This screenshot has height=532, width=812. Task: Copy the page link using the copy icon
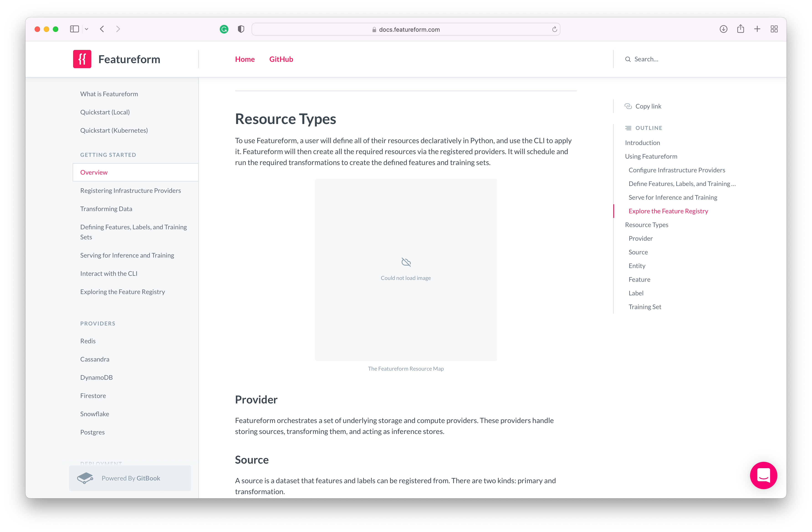[628, 106]
